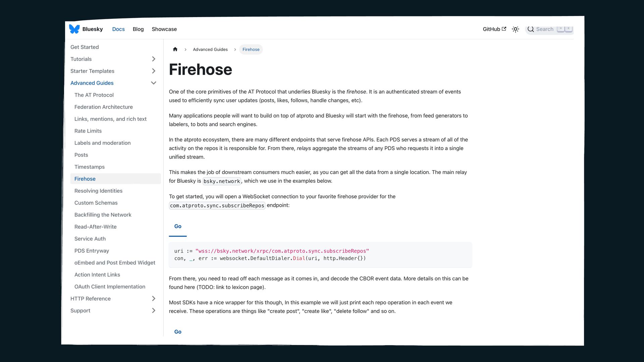Open the Showcase nav item

click(x=164, y=29)
